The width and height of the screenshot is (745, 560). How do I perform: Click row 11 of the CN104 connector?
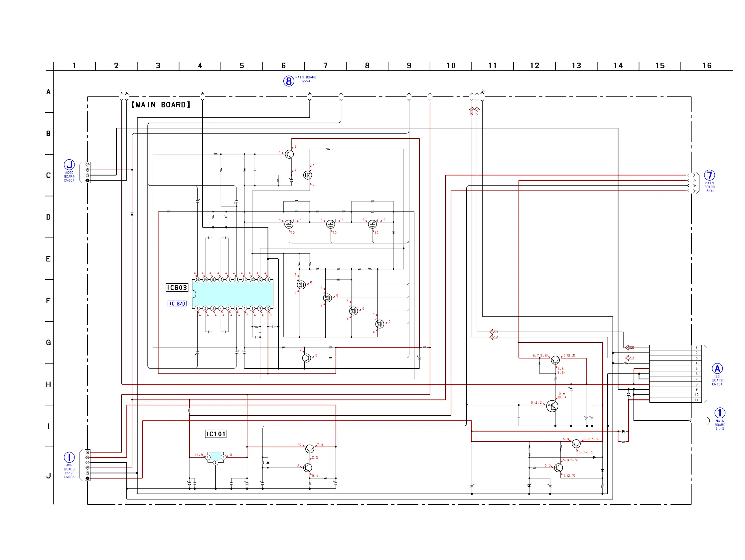tap(696, 400)
